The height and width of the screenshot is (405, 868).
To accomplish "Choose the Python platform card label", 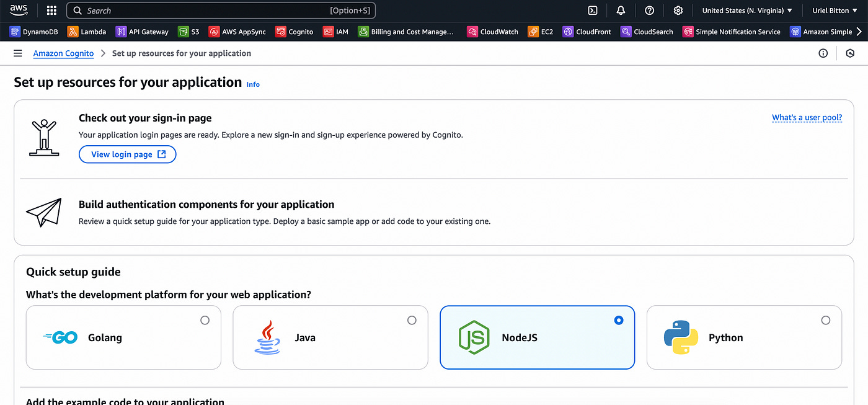I will pyautogui.click(x=725, y=337).
